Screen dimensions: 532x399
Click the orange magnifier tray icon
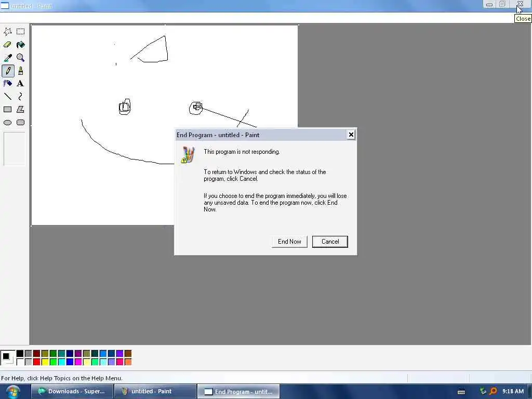click(493, 391)
